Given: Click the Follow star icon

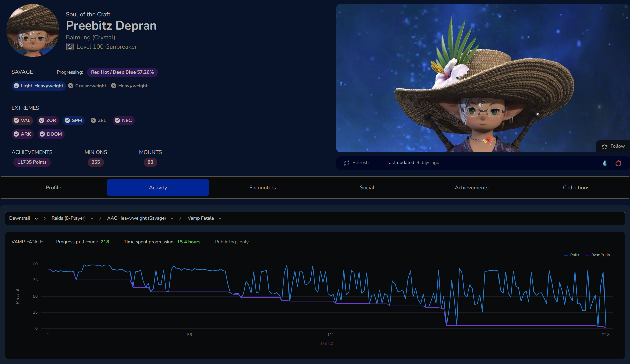Looking at the screenshot, I should (x=605, y=146).
